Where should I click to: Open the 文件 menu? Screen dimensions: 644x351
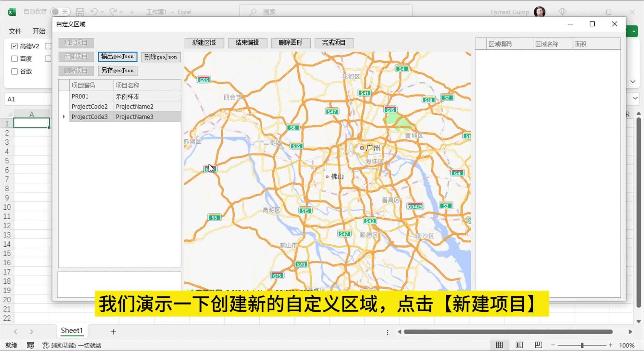[x=15, y=31]
